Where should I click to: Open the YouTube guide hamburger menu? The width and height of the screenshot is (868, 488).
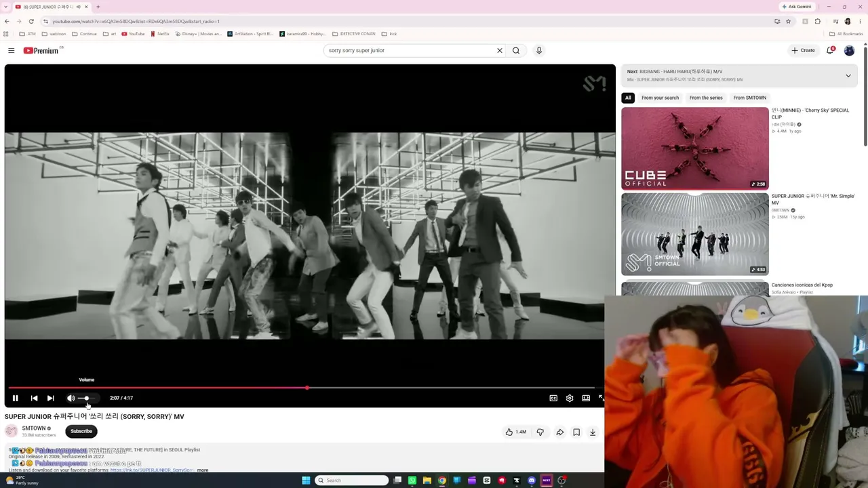tap(11, 50)
